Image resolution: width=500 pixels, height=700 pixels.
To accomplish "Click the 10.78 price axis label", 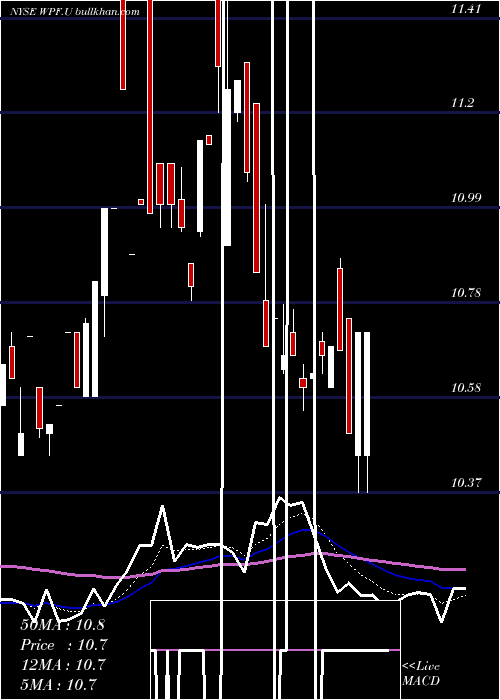I will (466, 293).
